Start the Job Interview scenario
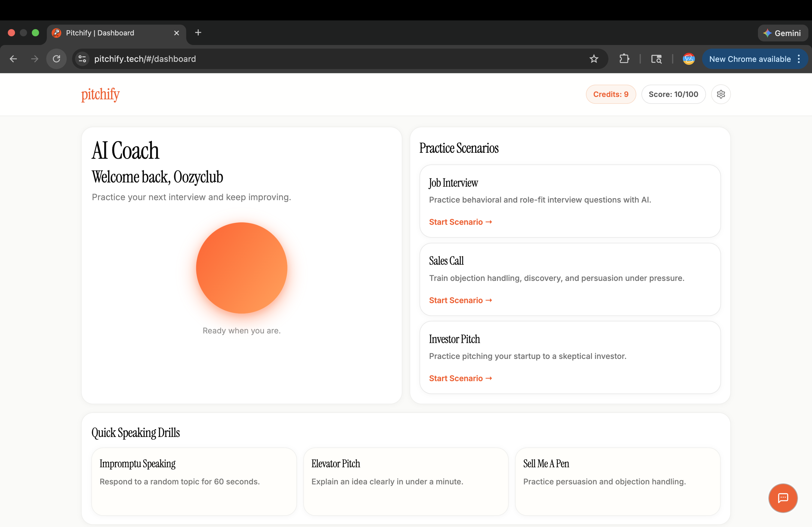This screenshot has width=812, height=527. [x=460, y=222]
